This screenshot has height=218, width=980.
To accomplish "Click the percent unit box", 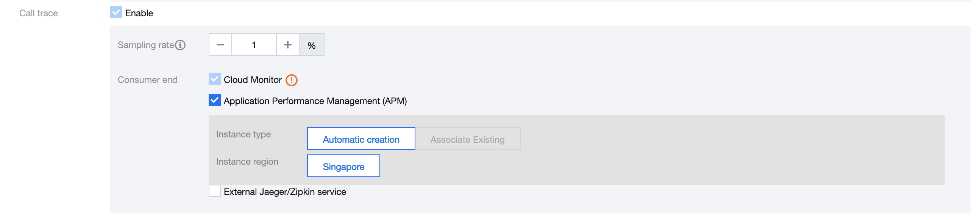I will (x=312, y=45).
